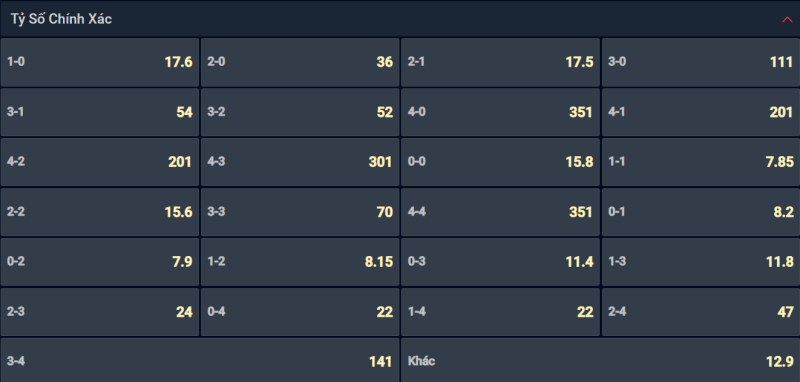Select the 2-2 score cell
Screen dimensions: 800x382
point(99,212)
